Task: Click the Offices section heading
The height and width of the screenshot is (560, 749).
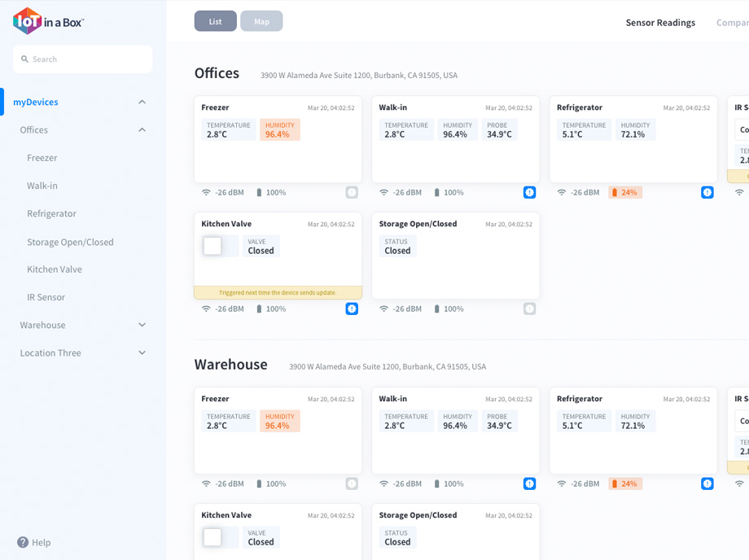Action: pos(217,73)
